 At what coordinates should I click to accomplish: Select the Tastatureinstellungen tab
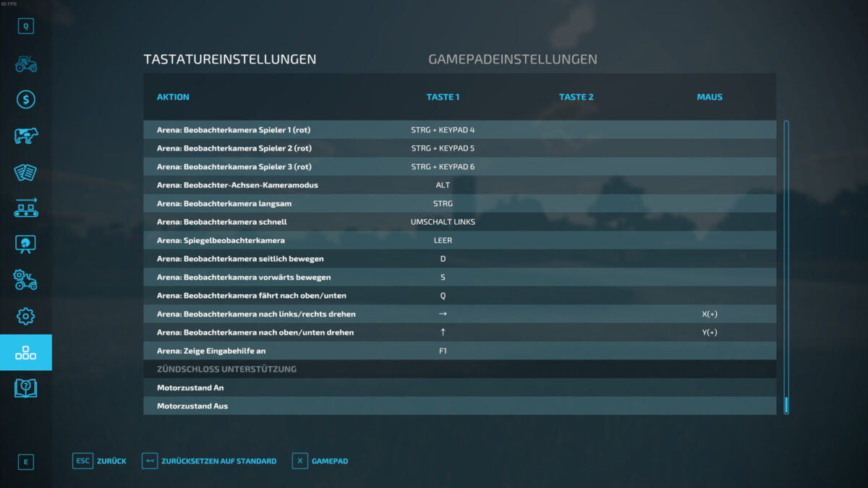tap(230, 59)
